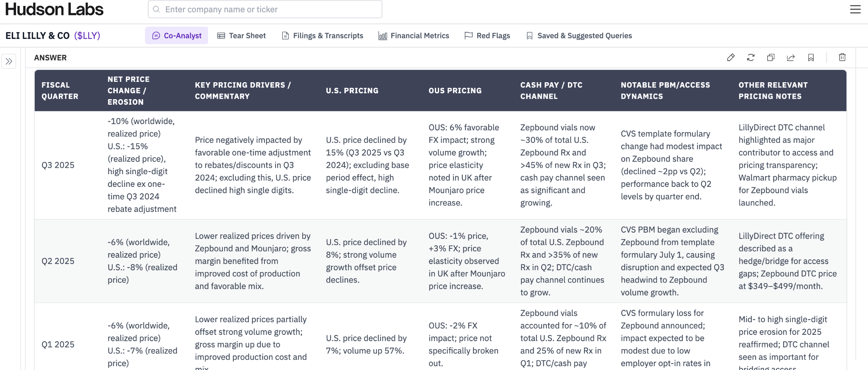
Task: Open Filings & Transcripts tab
Action: 323,36
